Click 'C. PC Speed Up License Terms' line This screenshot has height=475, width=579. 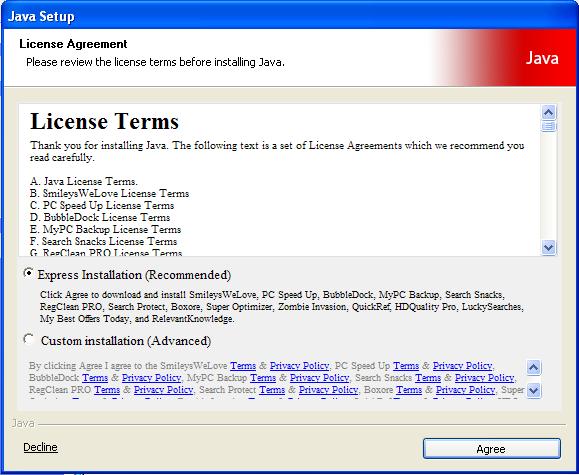(102, 205)
